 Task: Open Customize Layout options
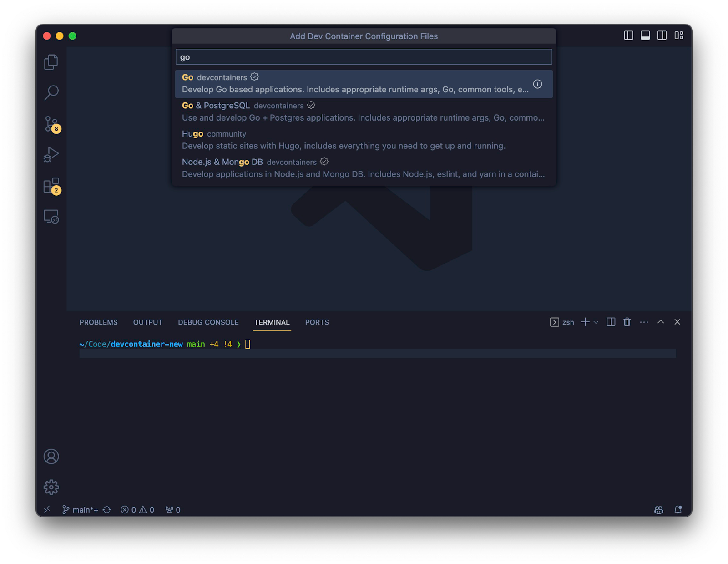click(679, 36)
